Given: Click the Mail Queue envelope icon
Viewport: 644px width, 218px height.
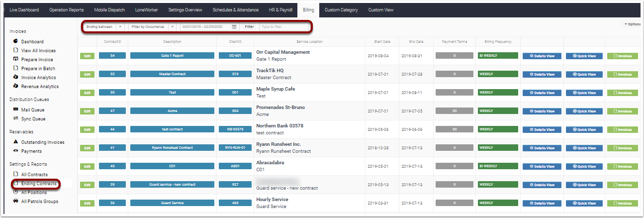Looking at the screenshot, I should [16, 109].
